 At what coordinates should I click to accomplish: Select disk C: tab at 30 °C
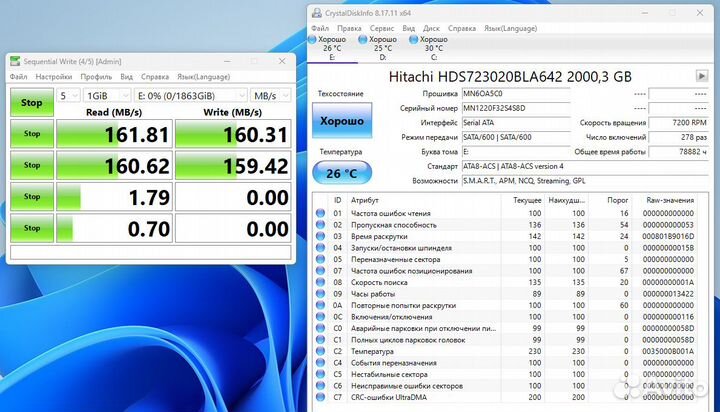[434, 48]
